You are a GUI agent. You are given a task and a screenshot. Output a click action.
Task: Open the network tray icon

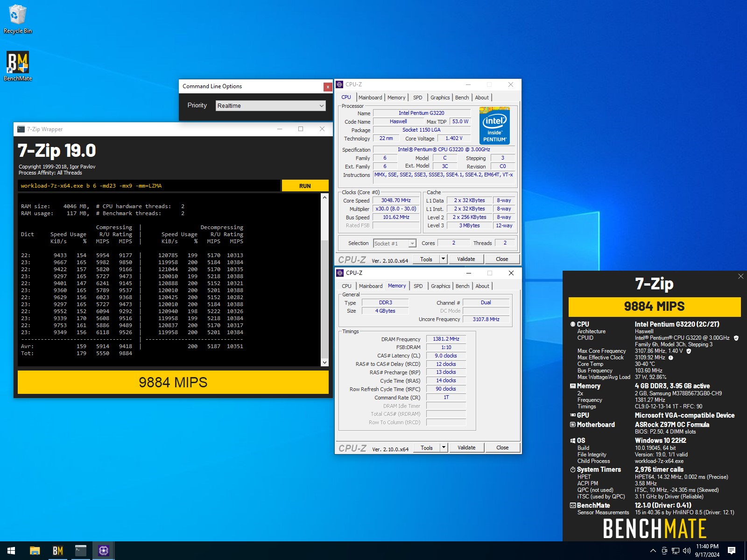[x=675, y=551]
